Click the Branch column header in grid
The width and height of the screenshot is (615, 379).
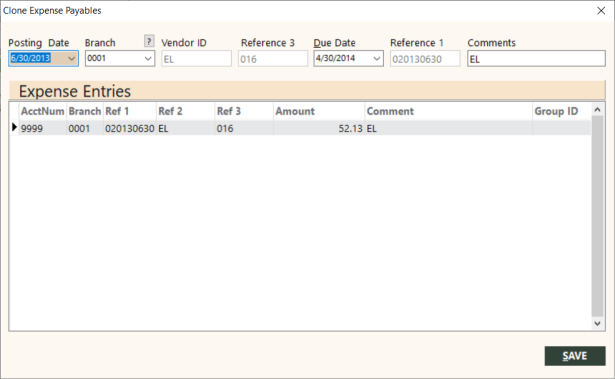pos(85,111)
